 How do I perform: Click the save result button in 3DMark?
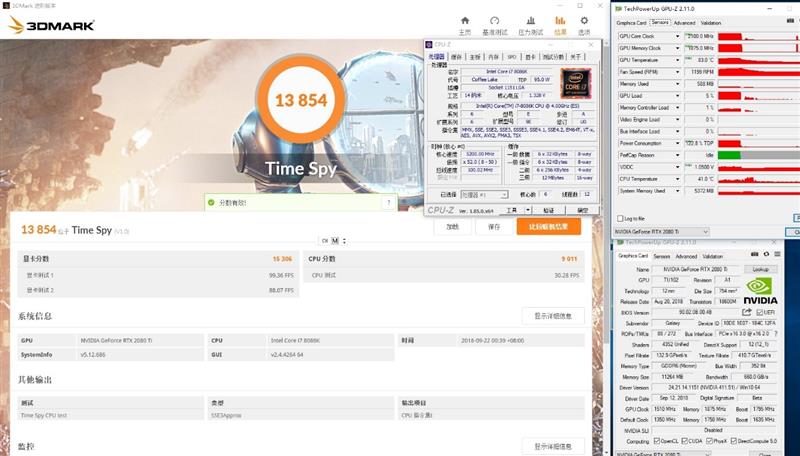pos(494,226)
